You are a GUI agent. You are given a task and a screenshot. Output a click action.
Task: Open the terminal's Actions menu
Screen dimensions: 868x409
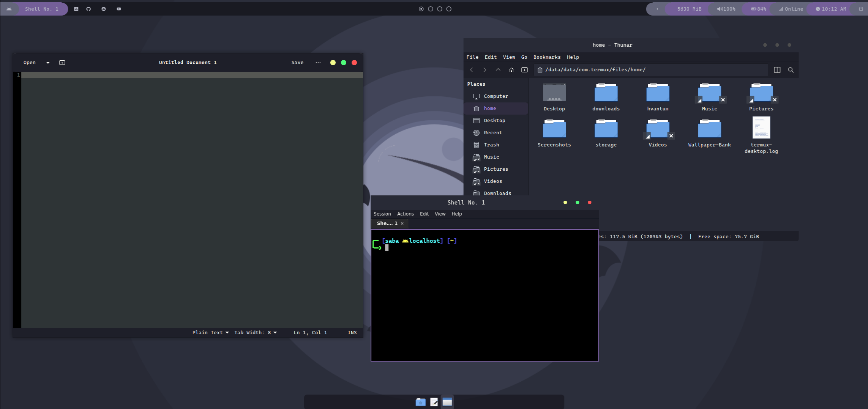[x=405, y=214]
